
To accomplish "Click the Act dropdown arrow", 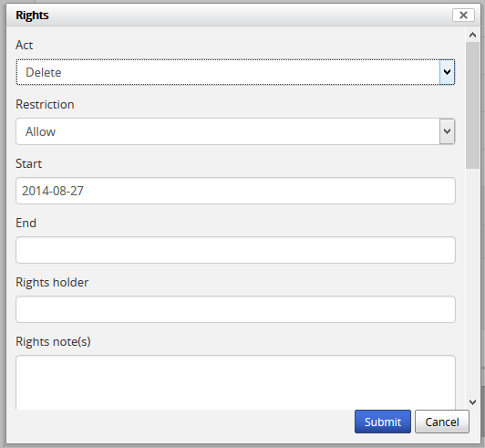I will tap(447, 72).
